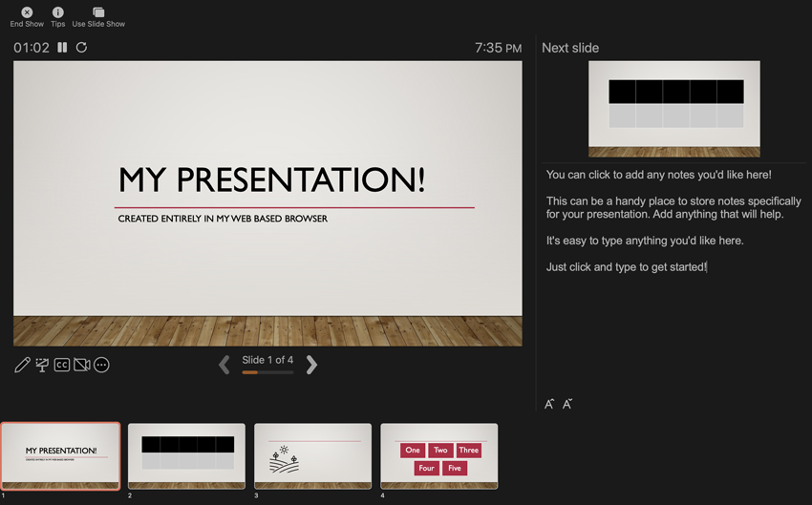This screenshot has width=812, height=505.
Task: Go to previous slide arrow
Action: (x=224, y=365)
